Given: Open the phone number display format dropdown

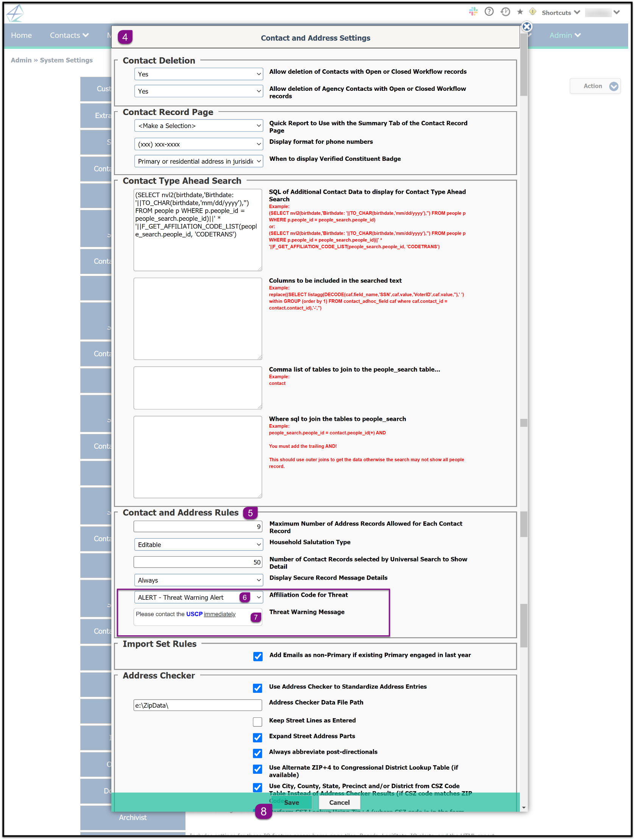Looking at the screenshot, I should pos(198,144).
